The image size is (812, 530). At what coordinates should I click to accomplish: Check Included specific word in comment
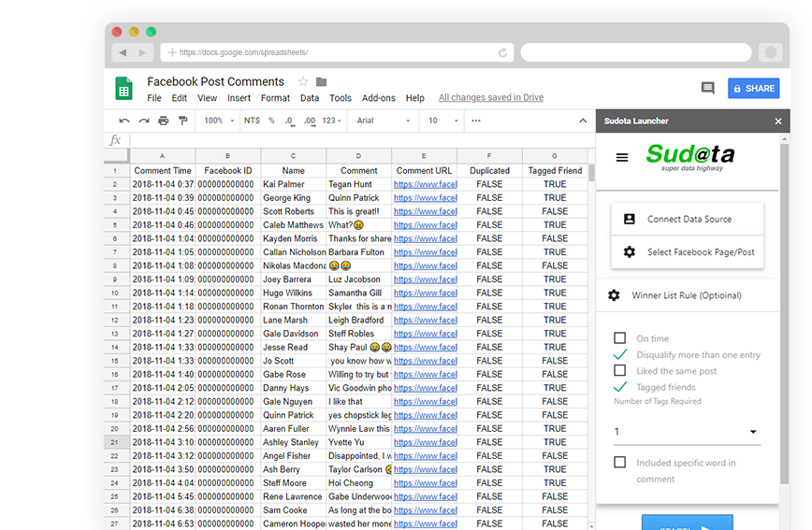(x=620, y=462)
